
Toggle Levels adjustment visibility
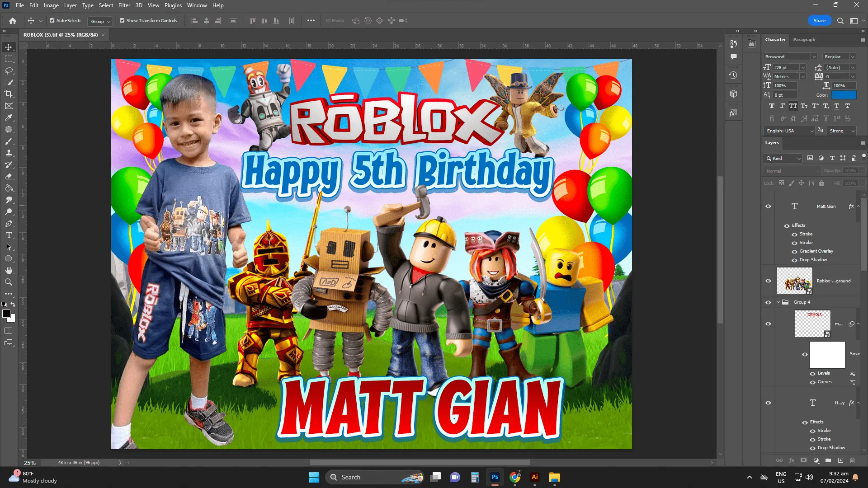[x=812, y=374]
